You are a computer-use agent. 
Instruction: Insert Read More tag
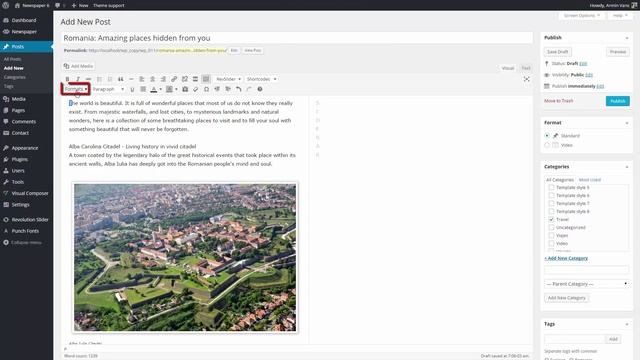(195, 79)
